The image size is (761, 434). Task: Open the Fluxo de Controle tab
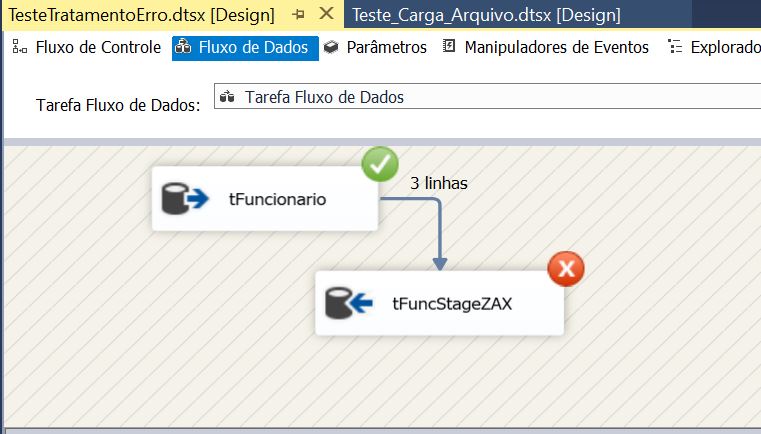coord(87,47)
